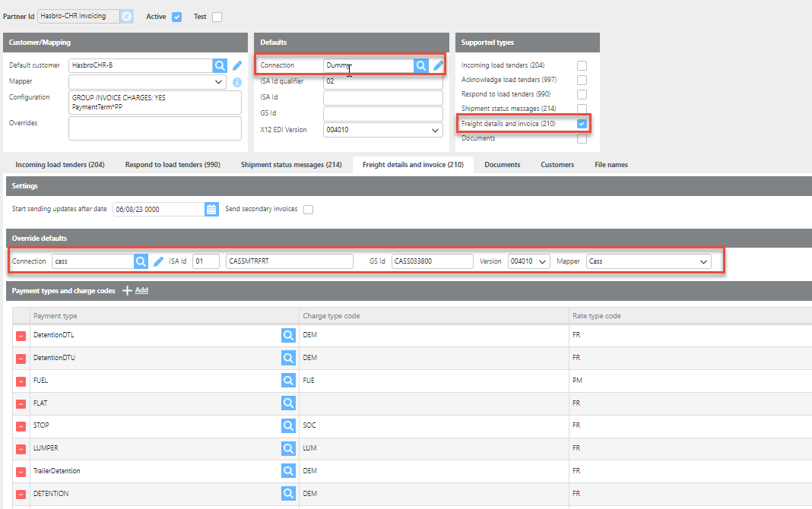Switch to Shipment status messages (214) tab
This screenshot has height=509, width=812.
pos(291,165)
